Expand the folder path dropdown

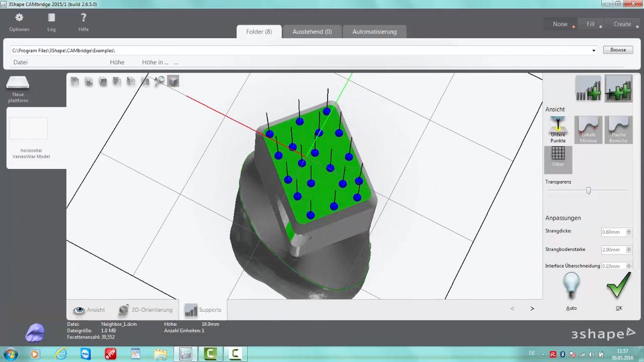click(594, 50)
